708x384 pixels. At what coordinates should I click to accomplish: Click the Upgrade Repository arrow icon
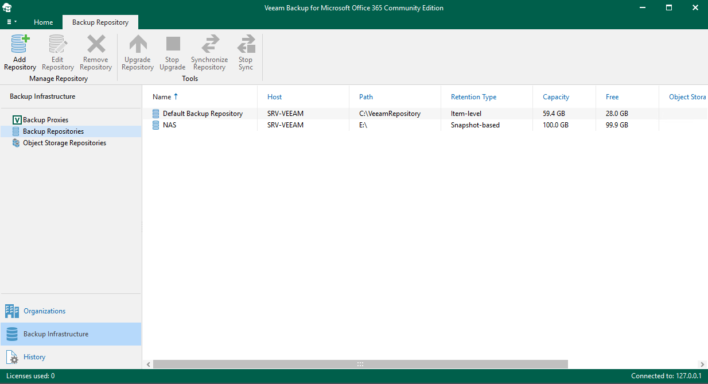138,44
